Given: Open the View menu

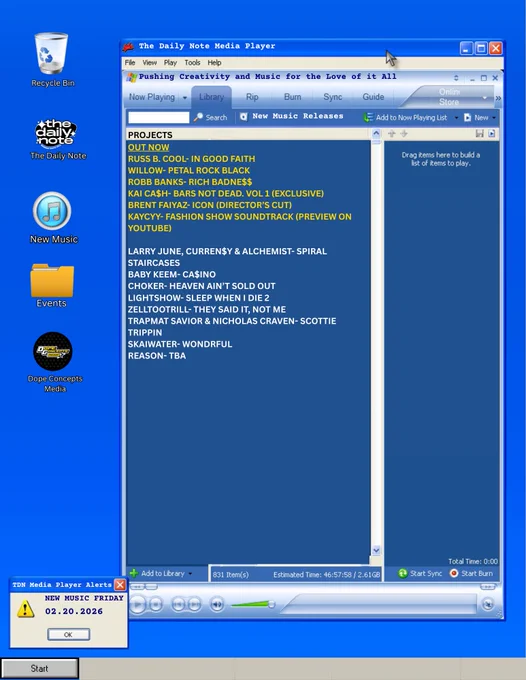Looking at the screenshot, I should (x=150, y=62).
